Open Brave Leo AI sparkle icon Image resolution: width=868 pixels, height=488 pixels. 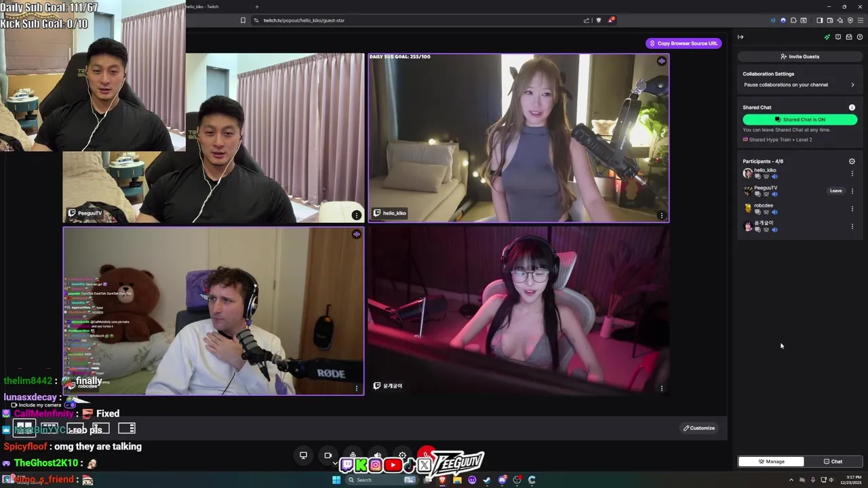click(840, 20)
